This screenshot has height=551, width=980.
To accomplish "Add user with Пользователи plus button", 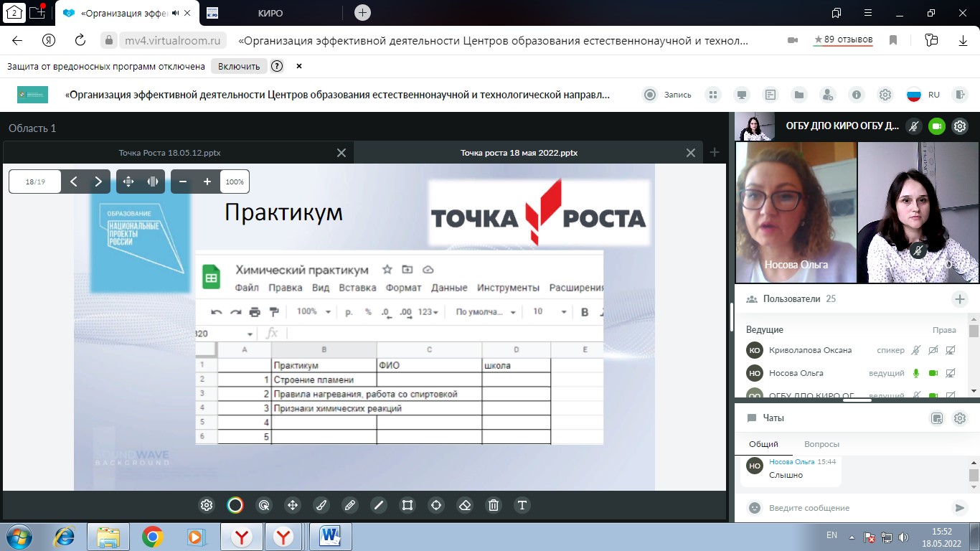I will click(960, 299).
